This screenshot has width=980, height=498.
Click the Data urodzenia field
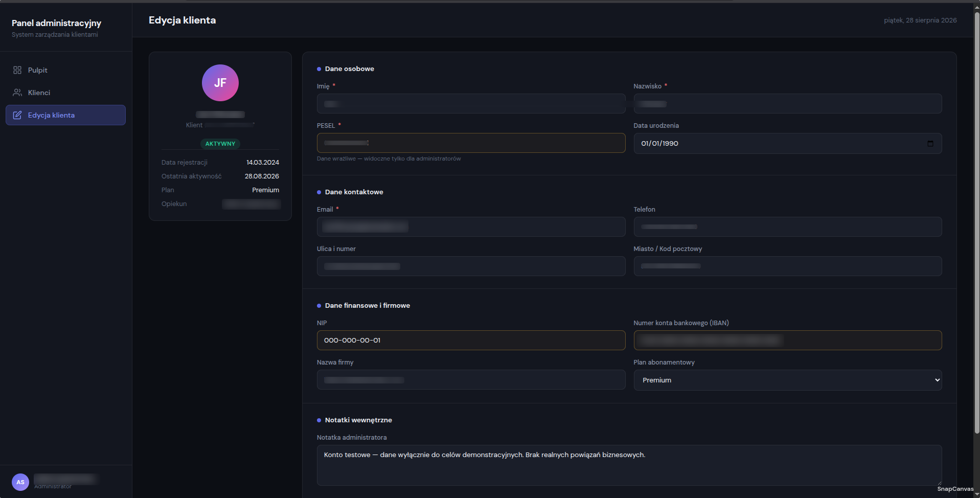[x=788, y=144]
